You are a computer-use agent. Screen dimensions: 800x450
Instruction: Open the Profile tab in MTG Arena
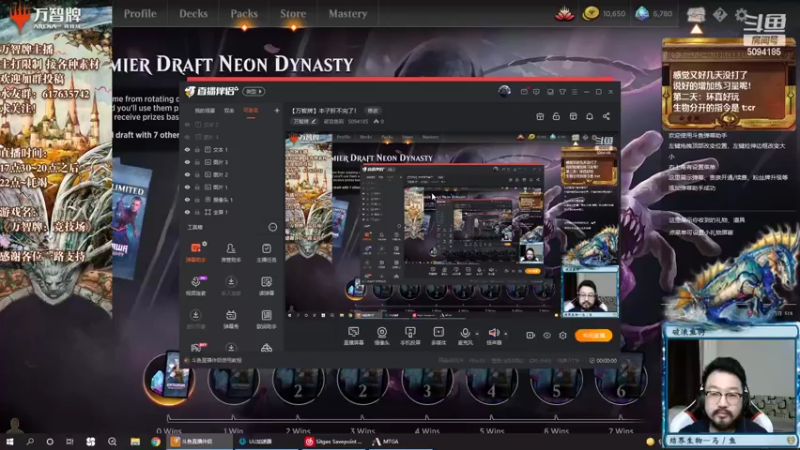pos(140,14)
